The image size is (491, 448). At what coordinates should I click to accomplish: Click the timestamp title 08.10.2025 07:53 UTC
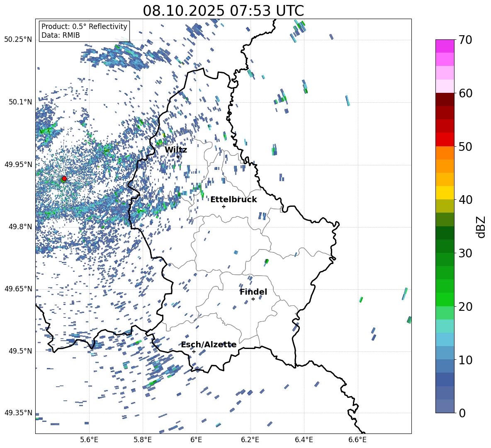(223, 11)
